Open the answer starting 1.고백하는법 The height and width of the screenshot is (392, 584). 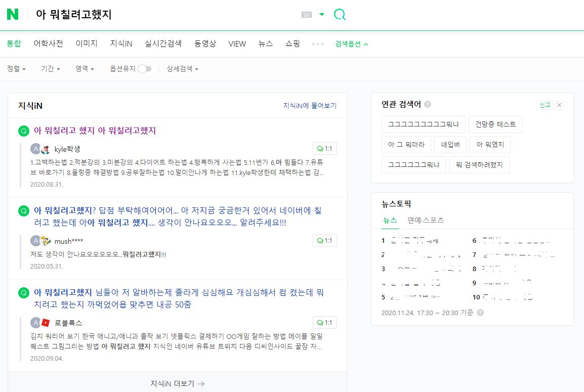[x=177, y=167]
